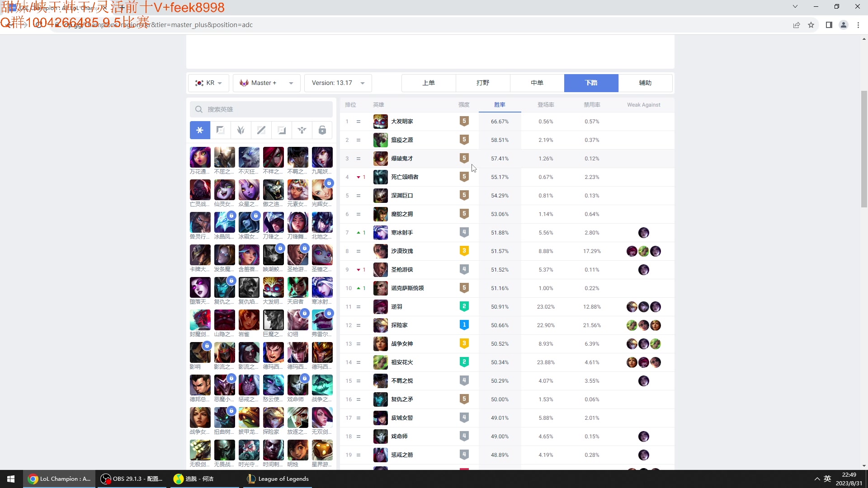Bookmark this page with the star icon
The image size is (868, 488).
coord(811,25)
